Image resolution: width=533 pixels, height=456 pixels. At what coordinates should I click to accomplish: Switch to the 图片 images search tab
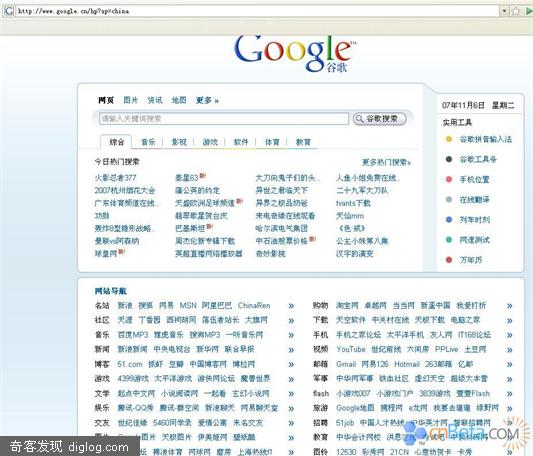(131, 100)
